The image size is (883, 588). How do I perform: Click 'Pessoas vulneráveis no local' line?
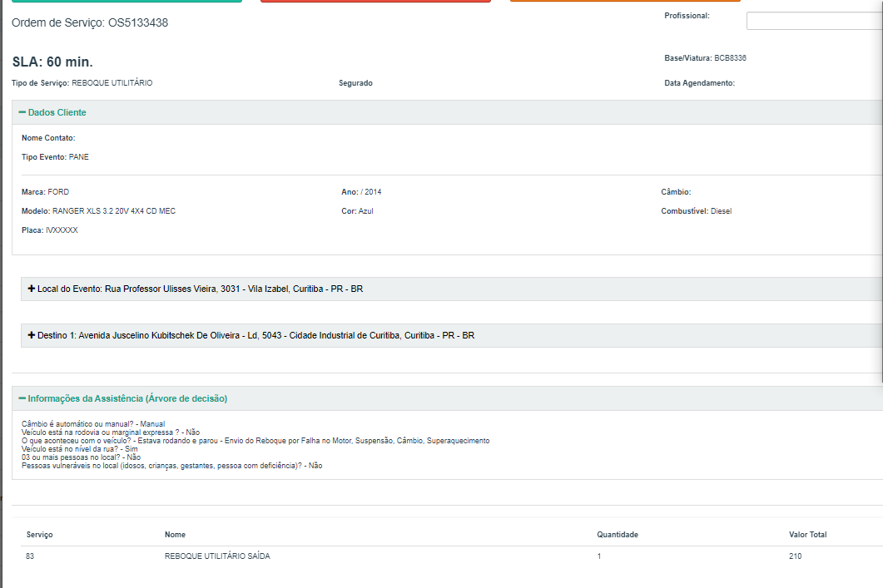(x=171, y=466)
